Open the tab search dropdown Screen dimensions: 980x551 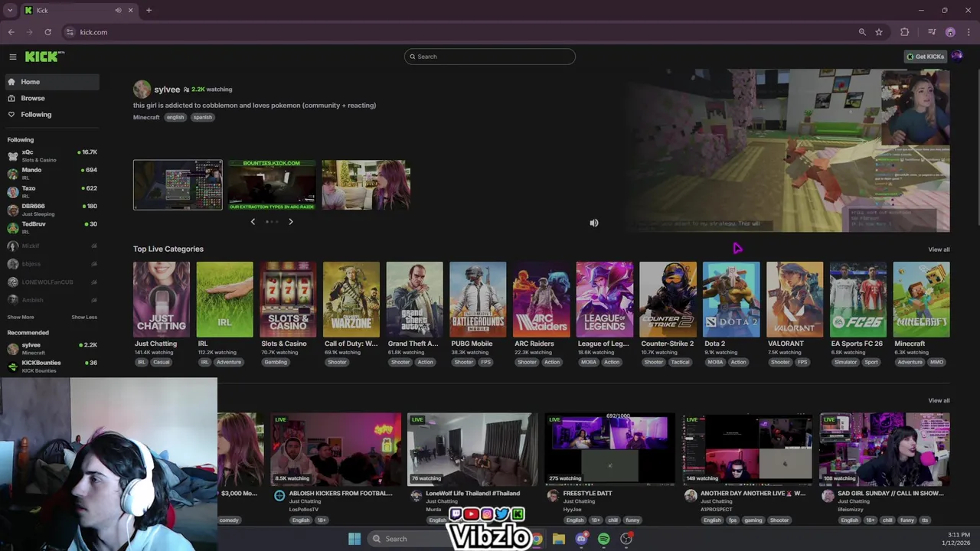coord(10,10)
